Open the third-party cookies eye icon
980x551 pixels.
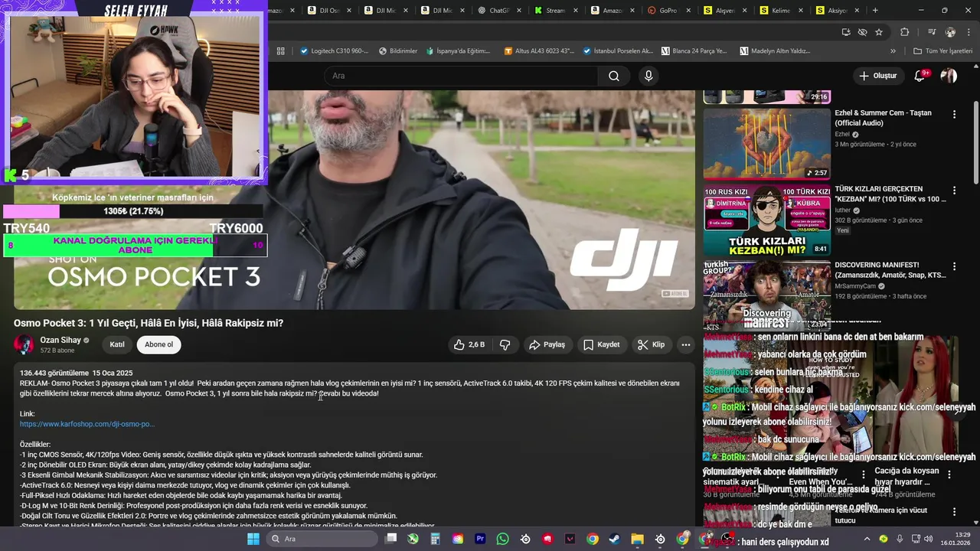(x=863, y=32)
